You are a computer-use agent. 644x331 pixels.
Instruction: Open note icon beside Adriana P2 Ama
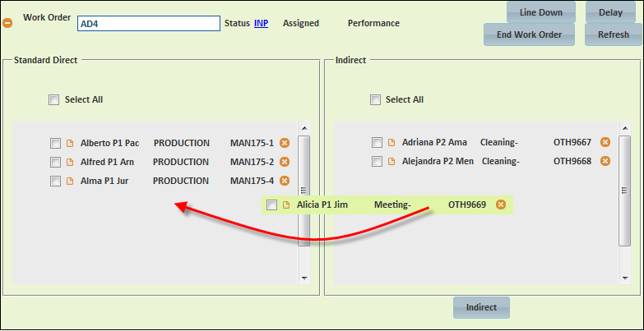point(391,142)
